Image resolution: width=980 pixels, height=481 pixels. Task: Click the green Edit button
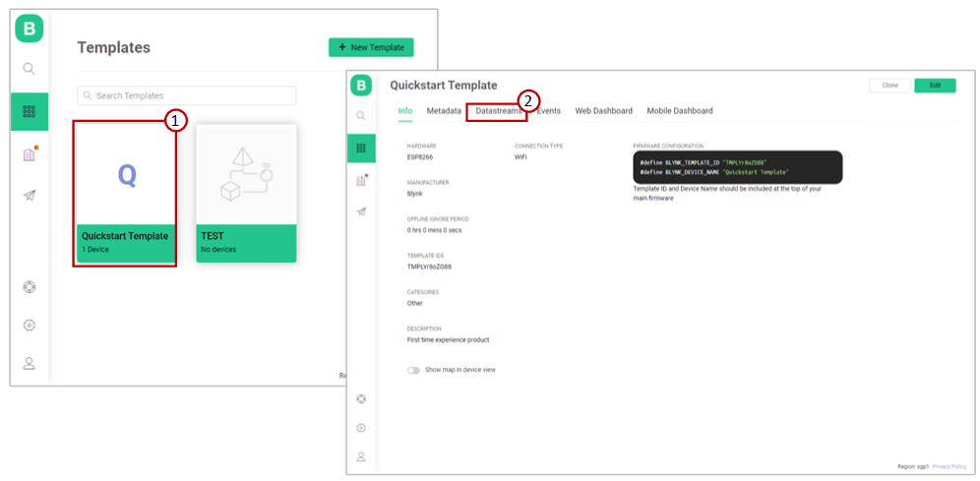coord(935,86)
